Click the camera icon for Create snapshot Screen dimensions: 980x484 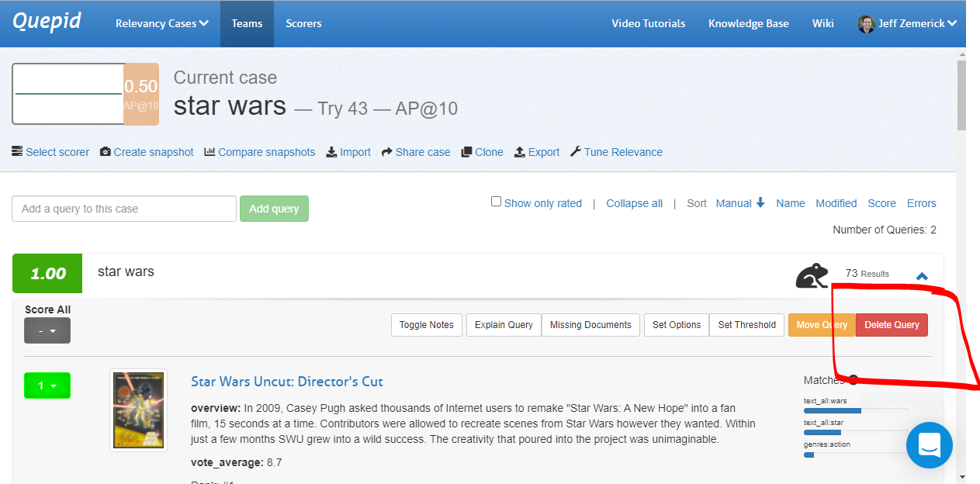[106, 152]
